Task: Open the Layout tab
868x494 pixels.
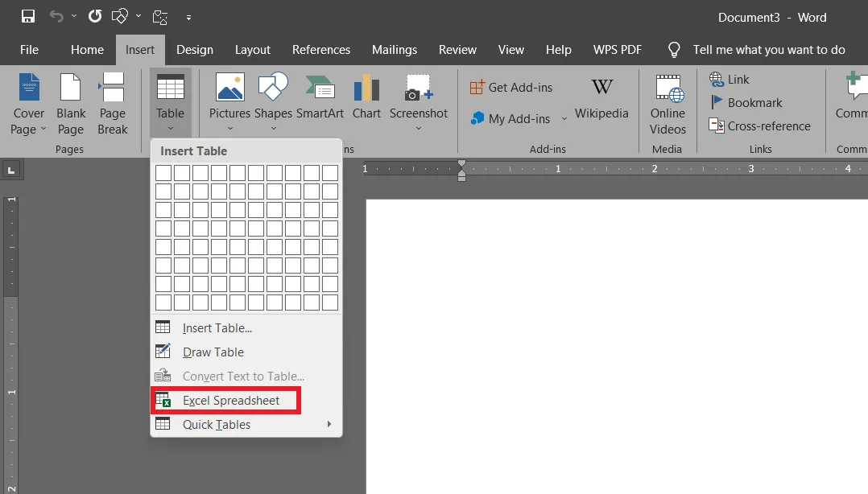Action: [x=253, y=50]
